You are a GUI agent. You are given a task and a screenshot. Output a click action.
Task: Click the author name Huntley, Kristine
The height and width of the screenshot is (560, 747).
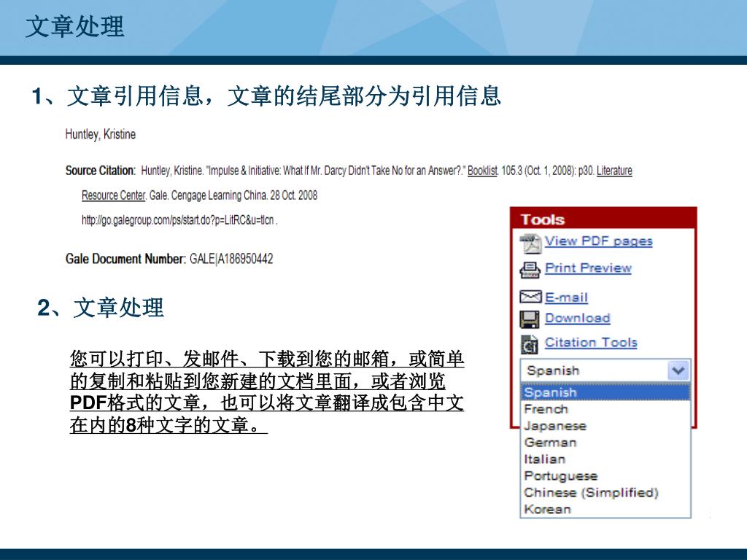point(101,135)
